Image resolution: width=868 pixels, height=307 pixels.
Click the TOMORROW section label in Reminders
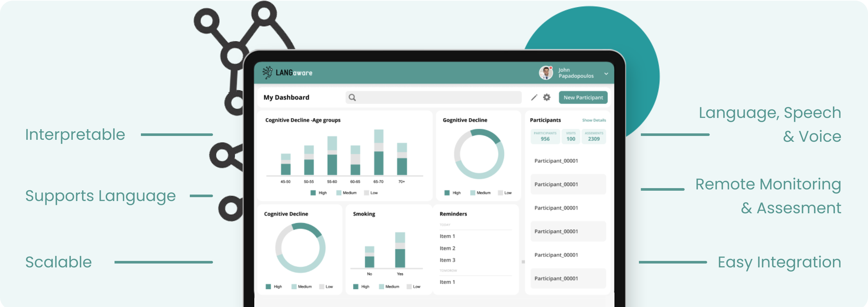[448, 271]
